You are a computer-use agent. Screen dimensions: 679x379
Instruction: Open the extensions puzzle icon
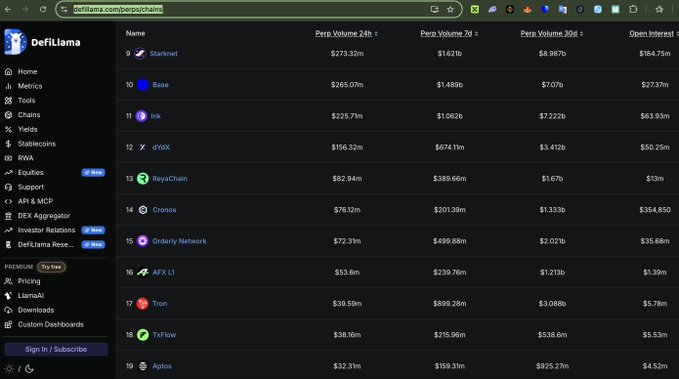[633, 9]
